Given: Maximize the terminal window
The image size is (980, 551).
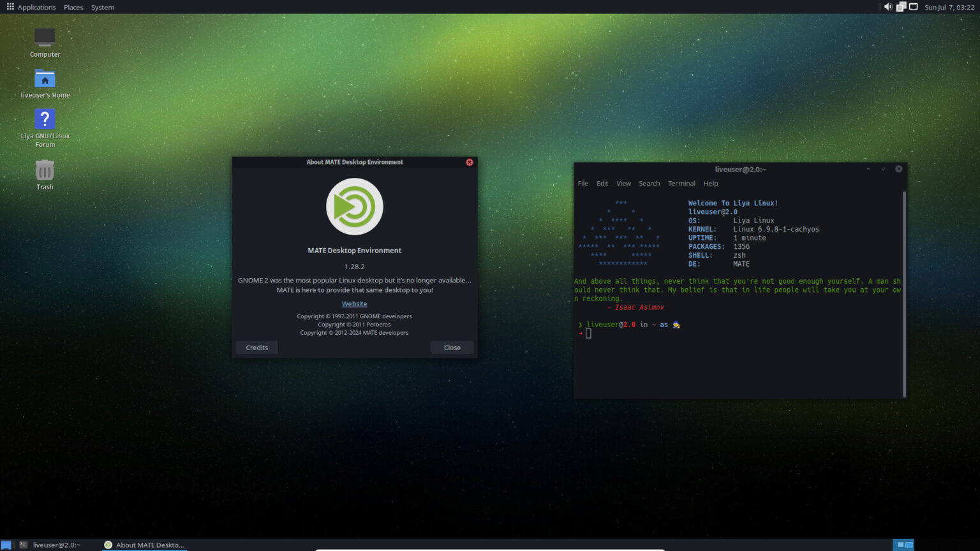Looking at the screenshot, I should [x=884, y=169].
